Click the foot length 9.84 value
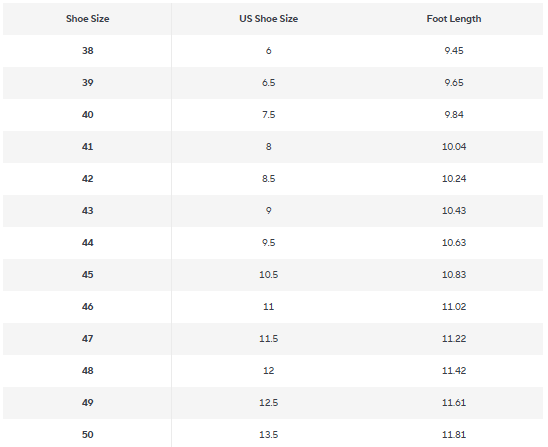Screen dimensions: 548x447 454,115
